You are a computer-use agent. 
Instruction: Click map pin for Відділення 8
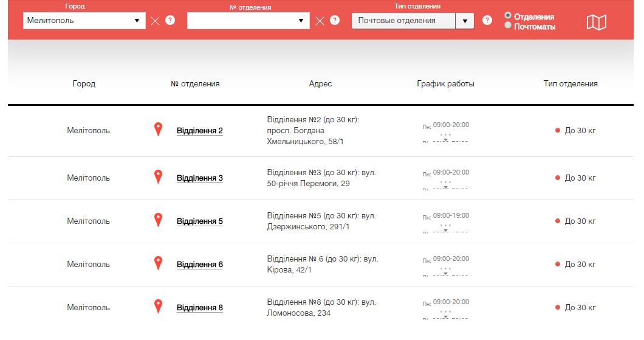point(158,306)
